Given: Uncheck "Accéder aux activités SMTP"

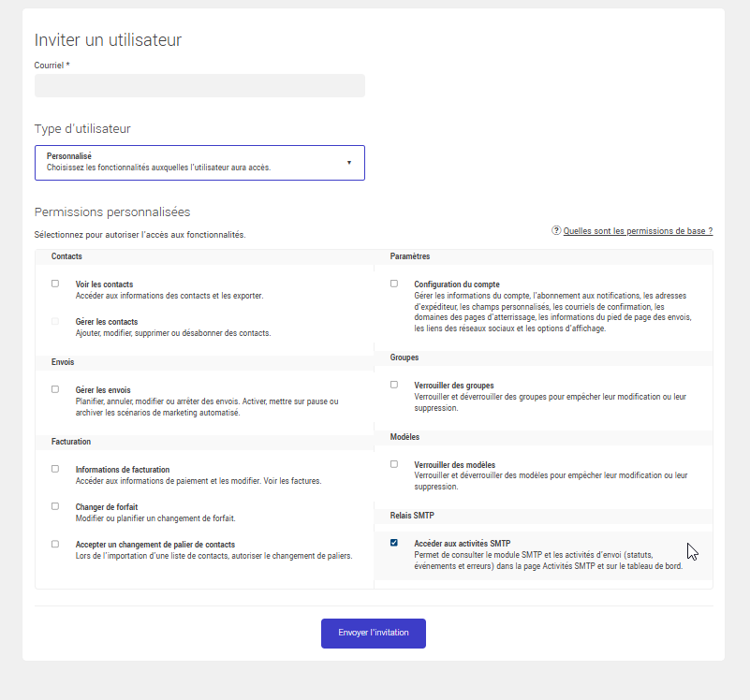Looking at the screenshot, I should [x=394, y=543].
